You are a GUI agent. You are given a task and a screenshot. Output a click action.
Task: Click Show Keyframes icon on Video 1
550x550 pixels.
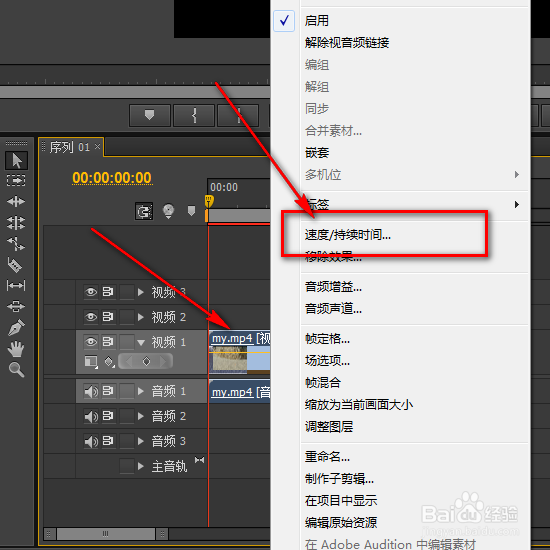[x=109, y=361]
